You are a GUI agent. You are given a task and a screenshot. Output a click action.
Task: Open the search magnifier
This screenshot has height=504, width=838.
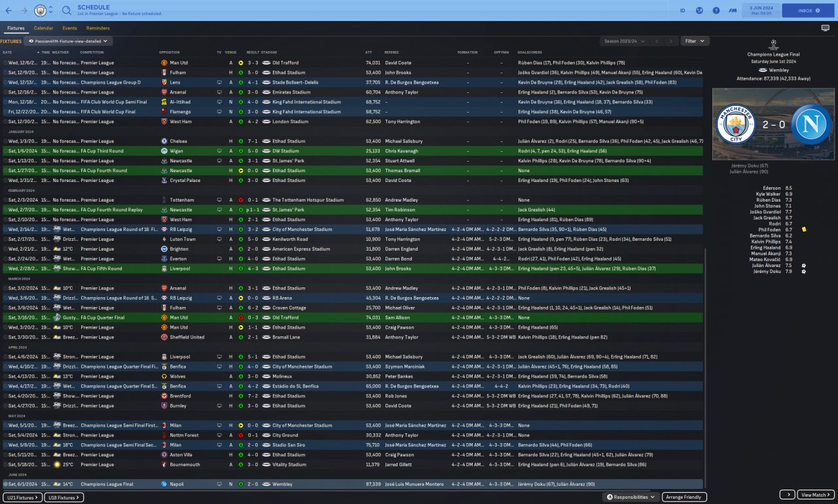pos(67,10)
